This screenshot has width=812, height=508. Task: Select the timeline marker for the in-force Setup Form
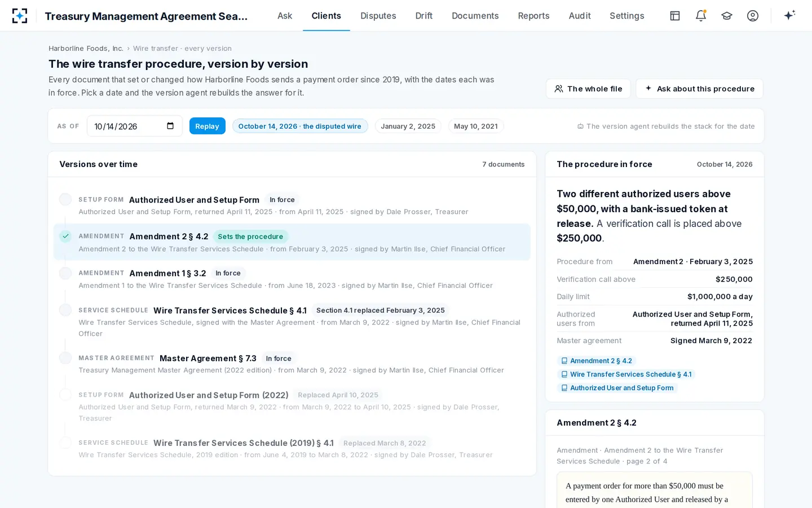(65, 199)
